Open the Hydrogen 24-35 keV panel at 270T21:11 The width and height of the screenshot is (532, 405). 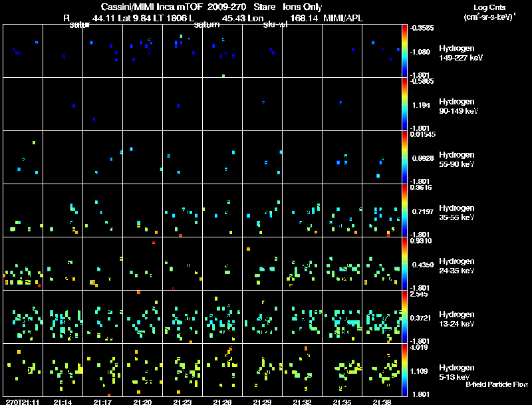23,264
